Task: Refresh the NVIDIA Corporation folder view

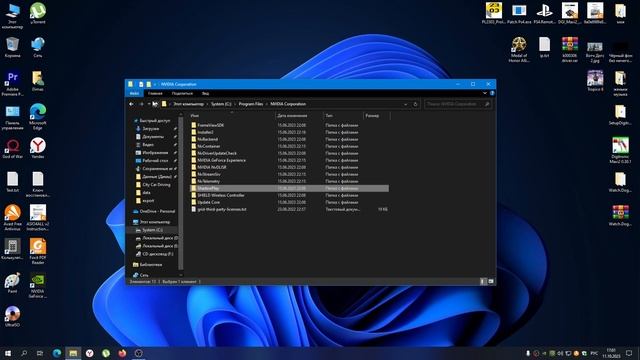Action: 416,104
